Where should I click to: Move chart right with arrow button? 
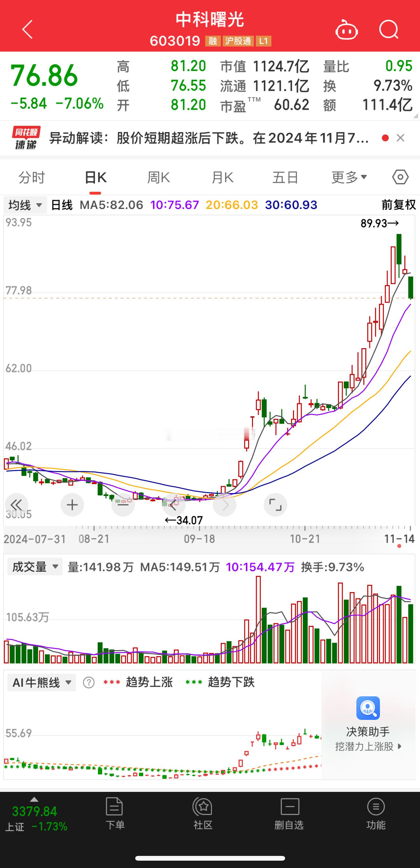point(224,505)
